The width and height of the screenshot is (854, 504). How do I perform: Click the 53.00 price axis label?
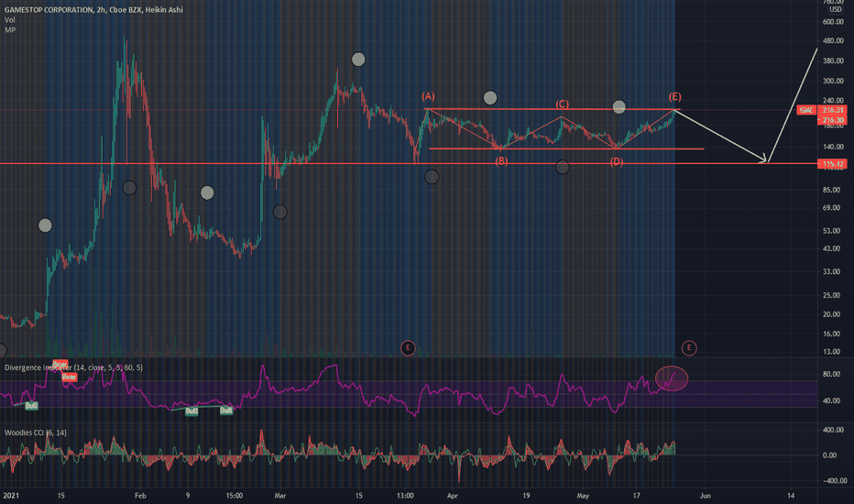pyautogui.click(x=831, y=231)
